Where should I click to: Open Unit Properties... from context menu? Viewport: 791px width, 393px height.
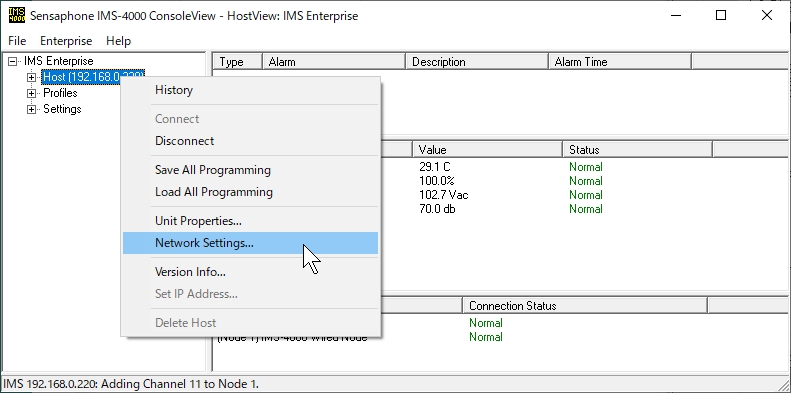250,221
